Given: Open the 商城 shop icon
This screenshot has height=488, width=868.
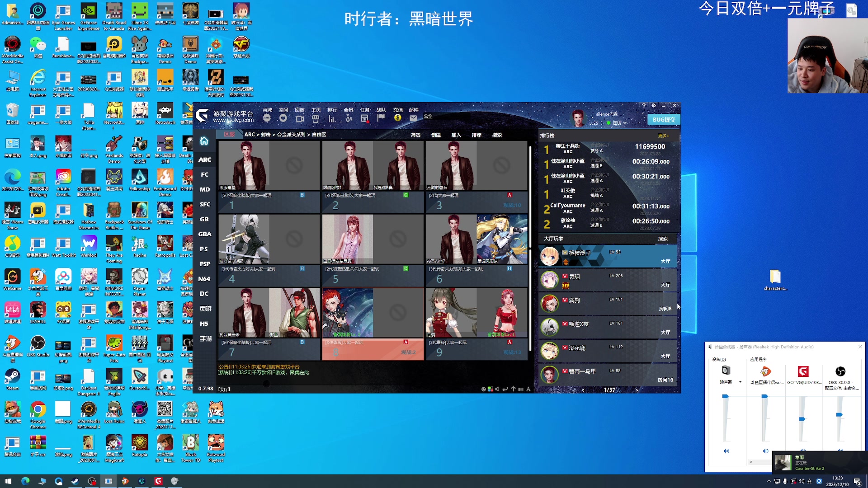Looking at the screenshot, I should pyautogui.click(x=267, y=118).
